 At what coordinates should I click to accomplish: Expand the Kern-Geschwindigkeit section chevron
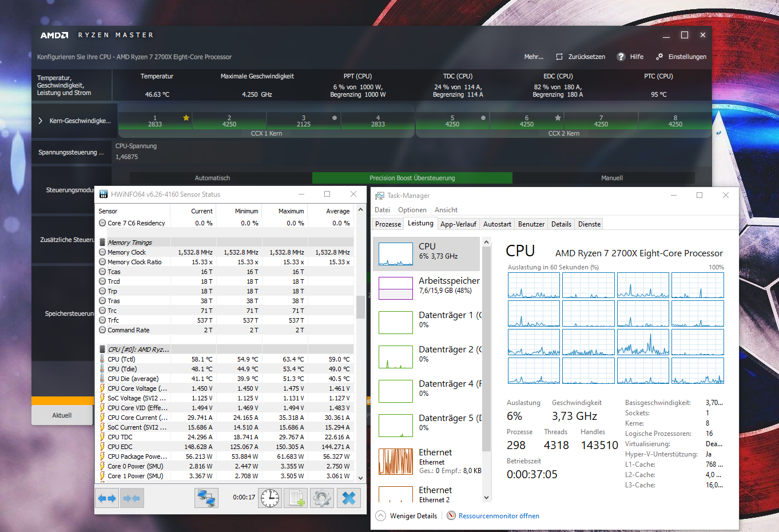coord(40,121)
